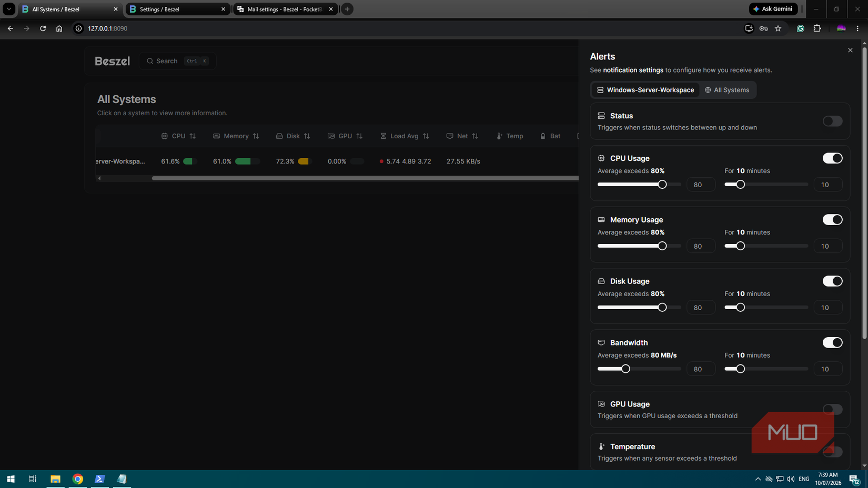Click the scroll left arrow of table
Image resolution: width=868 pixels, height=488 pixels.
(x=99, y=178)
